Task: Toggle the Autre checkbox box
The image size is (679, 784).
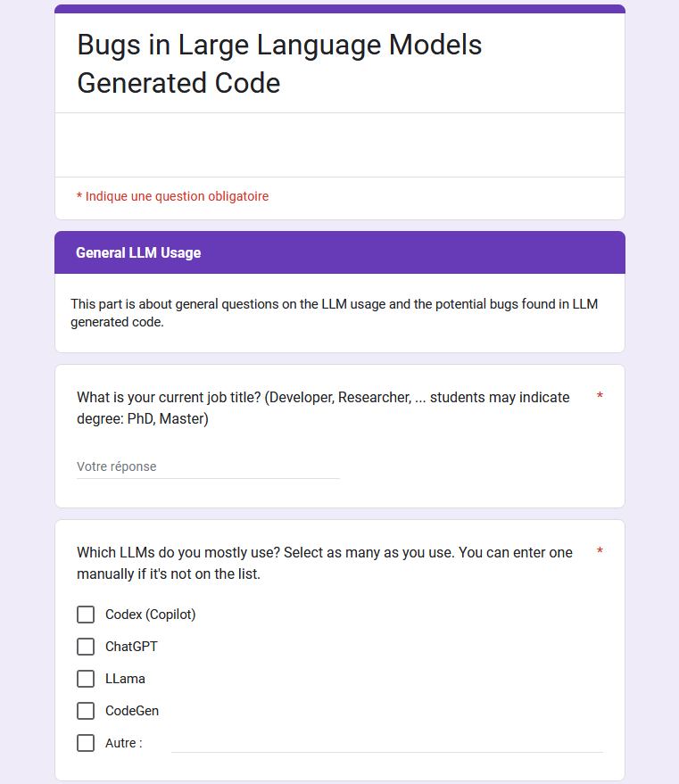Action: (86, 743)
